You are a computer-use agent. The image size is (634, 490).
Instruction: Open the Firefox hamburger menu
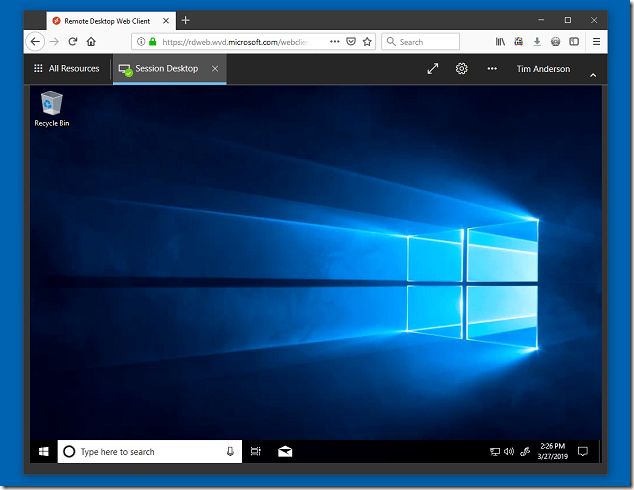coord(596,42)
